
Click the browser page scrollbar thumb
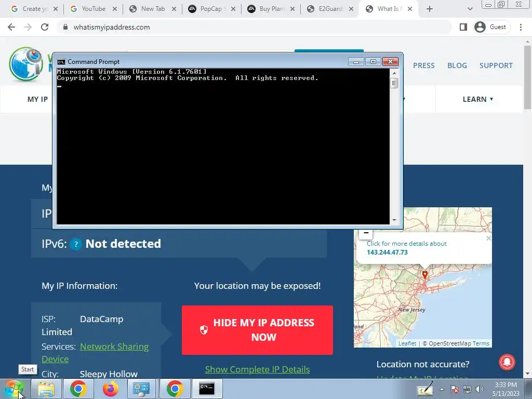527,76
